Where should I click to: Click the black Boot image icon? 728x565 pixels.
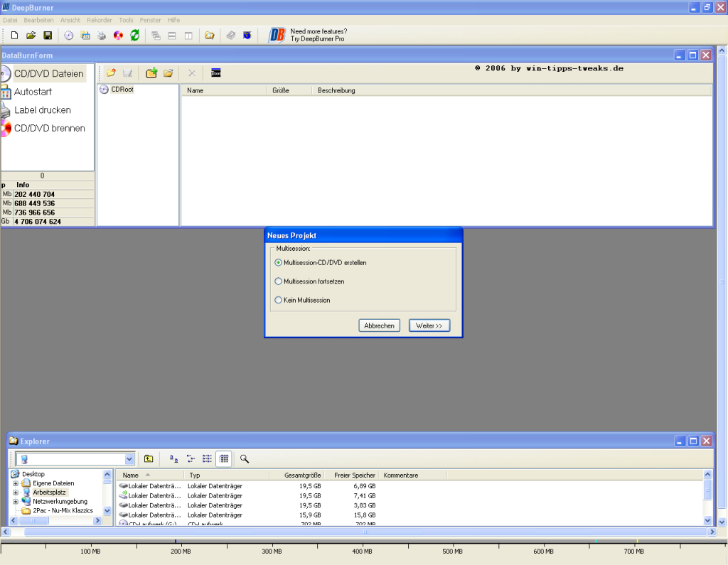216,73
